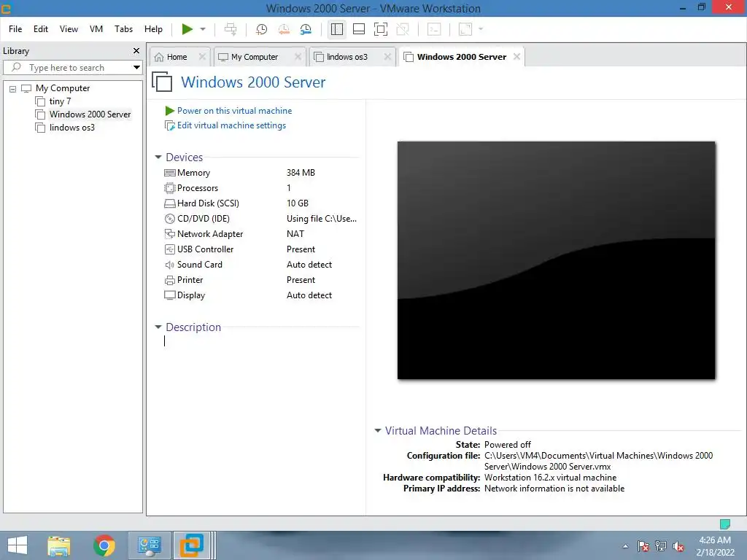Click the message log status bar icon
Viewport: 747px width, 560px height.
tap(724, 524)
